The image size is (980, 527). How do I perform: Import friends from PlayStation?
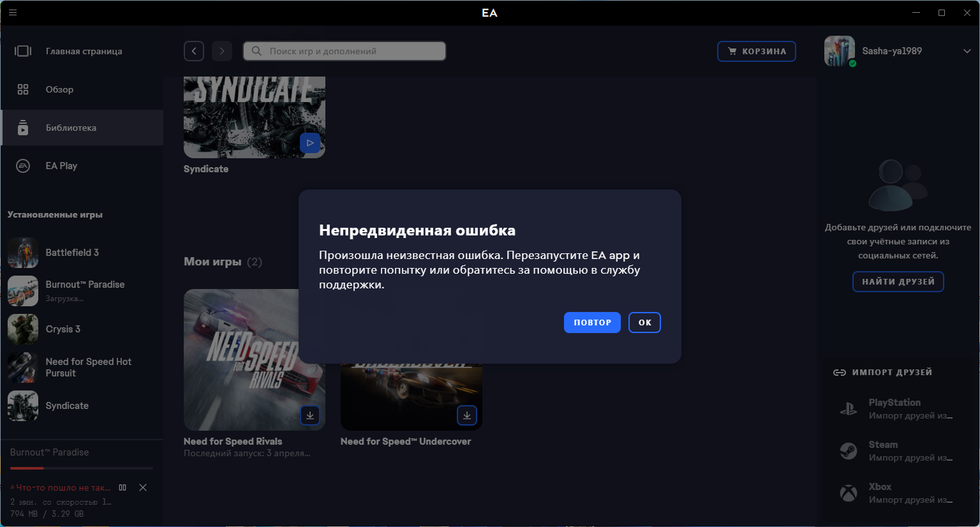pyautogui.click(x=898, y=409)
